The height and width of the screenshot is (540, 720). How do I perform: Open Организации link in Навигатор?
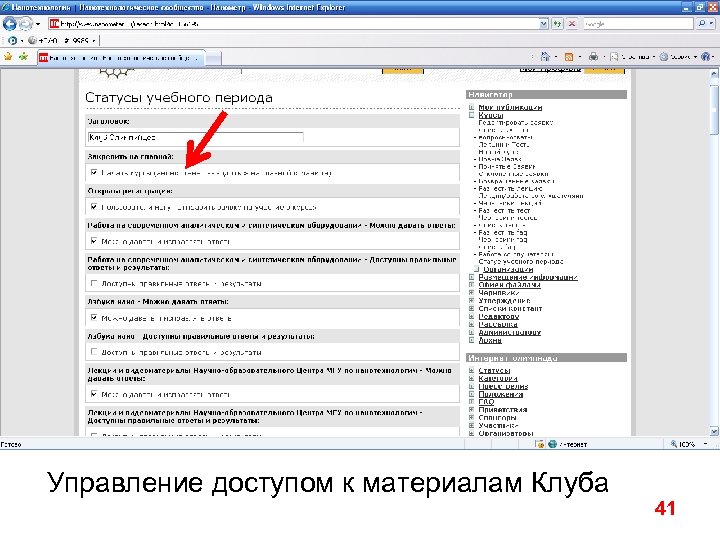coord(508,270)
